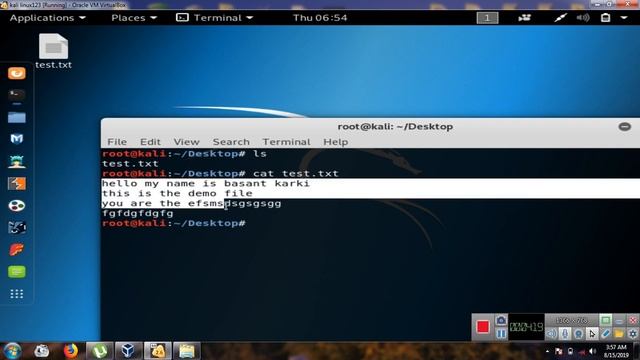Open the file explorer in Windows taskbar
640x360 pixels.
[x=187, y=351]
